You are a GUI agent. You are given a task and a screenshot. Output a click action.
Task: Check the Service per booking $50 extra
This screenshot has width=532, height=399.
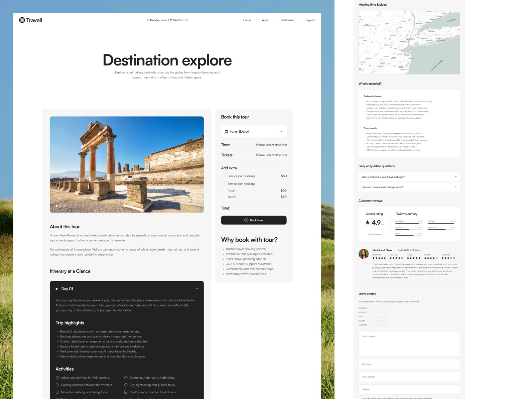(223, 176)
